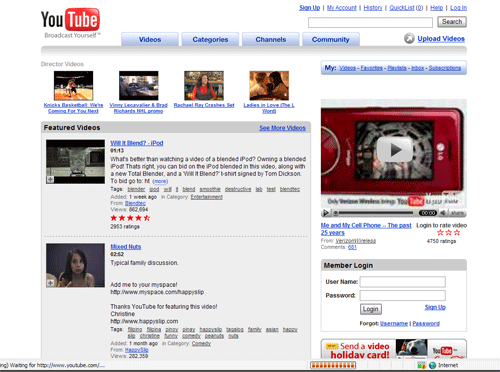Viewport: 500px width, 372px height.
Task: Open the Rachael Ray Crashes Set thumbnail
Action: pyautogui.click(x=204, y=86)
